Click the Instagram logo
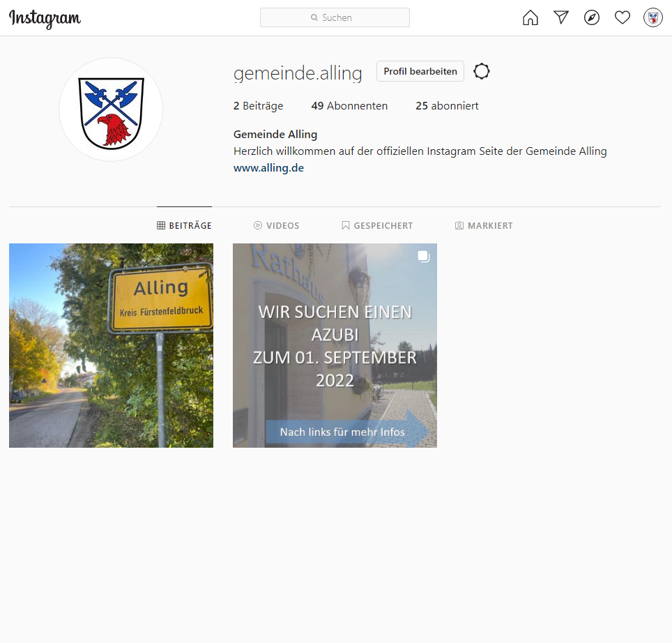This screenshot has width=672, height=643. pos(45,18)
